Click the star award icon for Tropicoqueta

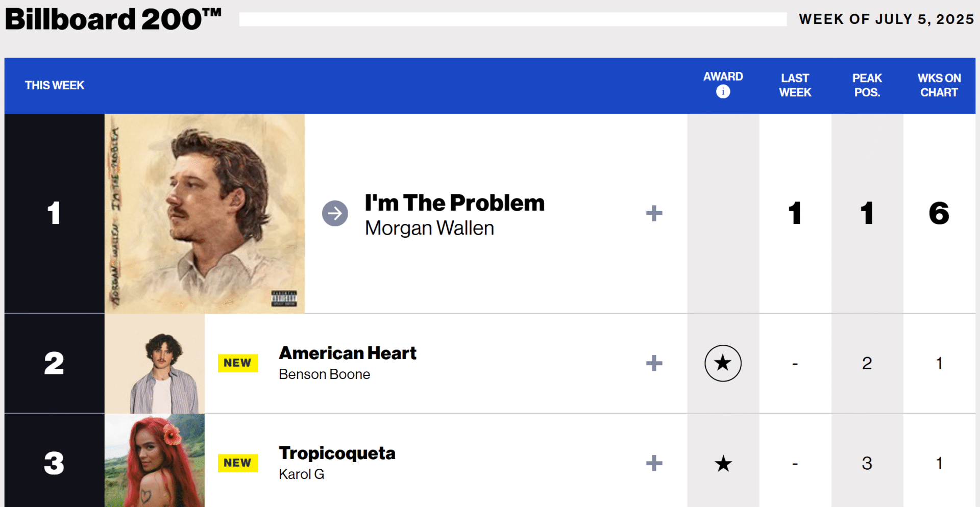[723, 464]
